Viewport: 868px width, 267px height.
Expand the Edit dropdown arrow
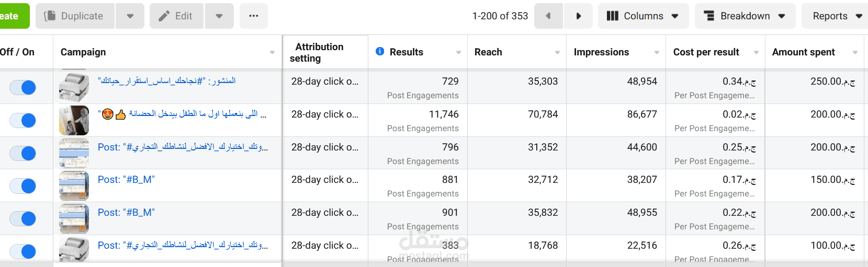pyautogui.click(x=219, y=16)
